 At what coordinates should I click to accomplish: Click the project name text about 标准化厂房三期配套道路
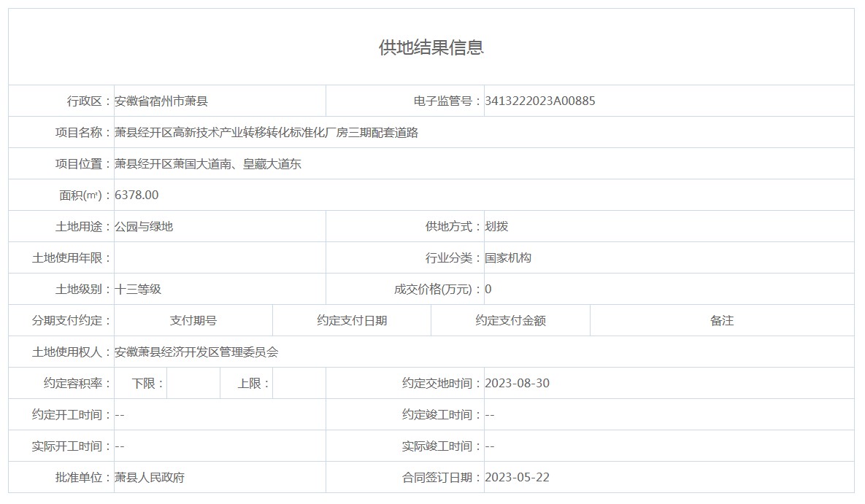coord(266,133)
